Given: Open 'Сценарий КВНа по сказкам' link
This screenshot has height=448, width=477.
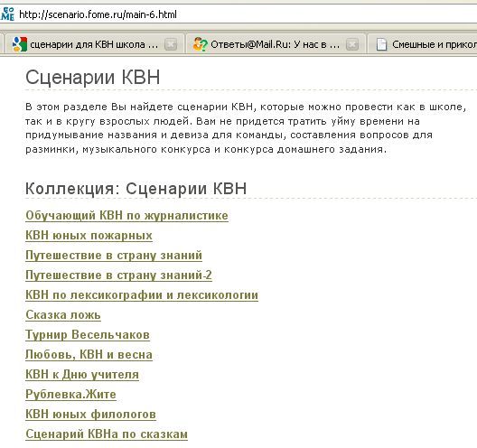Looking at the screenshot, I should point(107,434).
